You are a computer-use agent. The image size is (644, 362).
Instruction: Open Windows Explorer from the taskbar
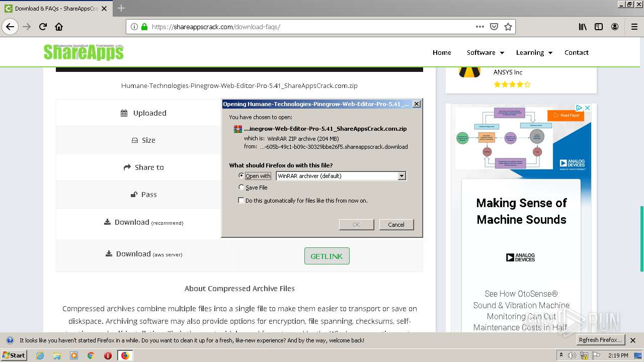[57, 355]
